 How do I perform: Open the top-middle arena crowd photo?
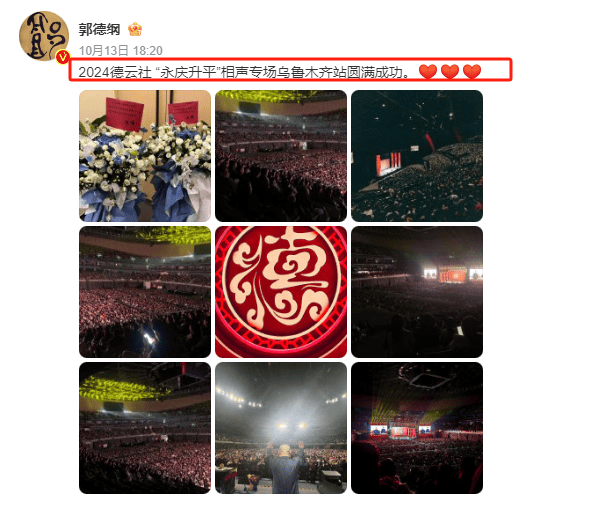pyautogui.click(x=281, y=156)
